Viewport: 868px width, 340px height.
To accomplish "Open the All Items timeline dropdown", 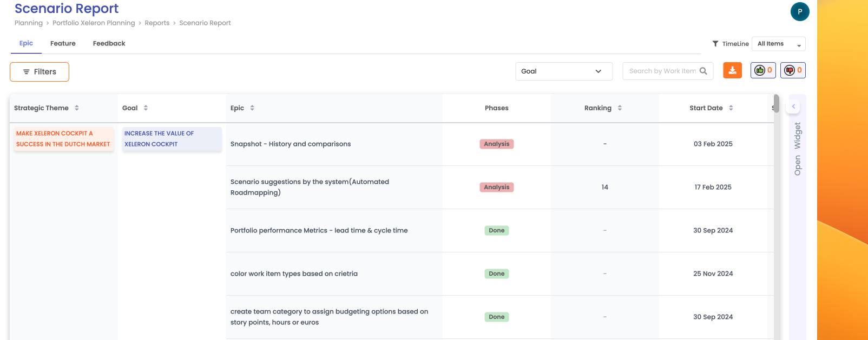I will click(778, 44).
